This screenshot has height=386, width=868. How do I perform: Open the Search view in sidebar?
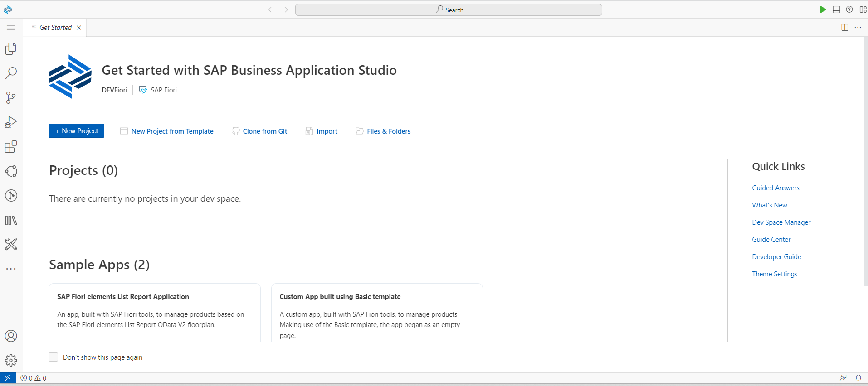pyautogui.click(x=11, y=73)
